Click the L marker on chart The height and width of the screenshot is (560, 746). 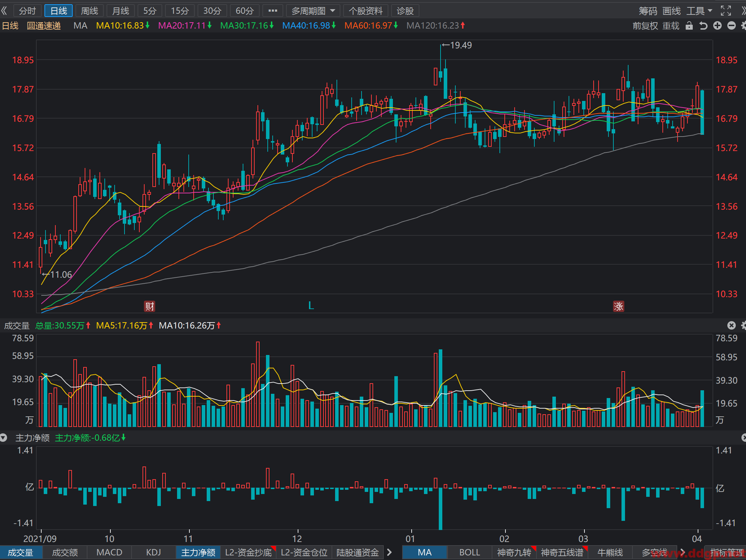[x=311, y=305]
